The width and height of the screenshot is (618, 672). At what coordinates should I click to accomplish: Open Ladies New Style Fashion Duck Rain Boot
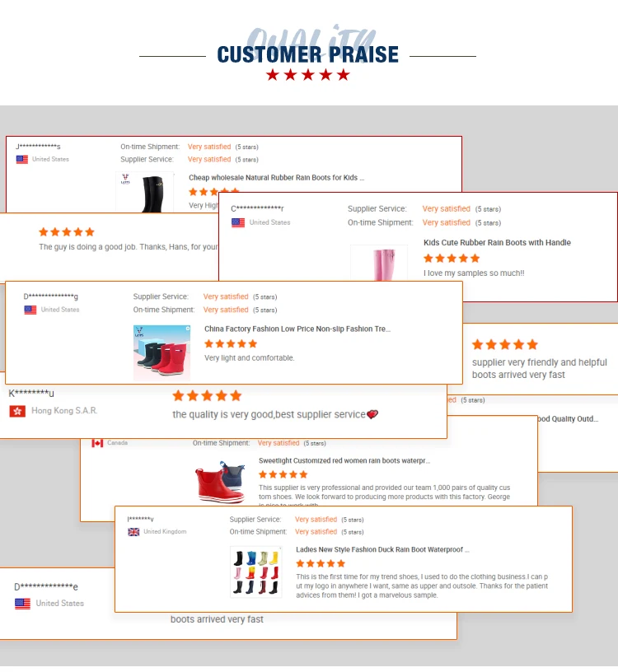[x=382, y=549]
